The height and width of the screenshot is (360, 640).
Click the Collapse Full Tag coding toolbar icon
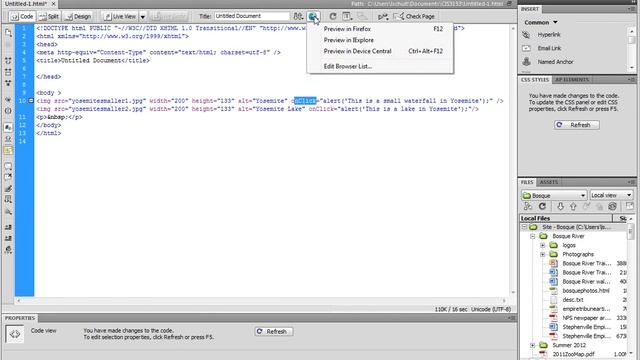pyautogui.click(x=8, y=60)
